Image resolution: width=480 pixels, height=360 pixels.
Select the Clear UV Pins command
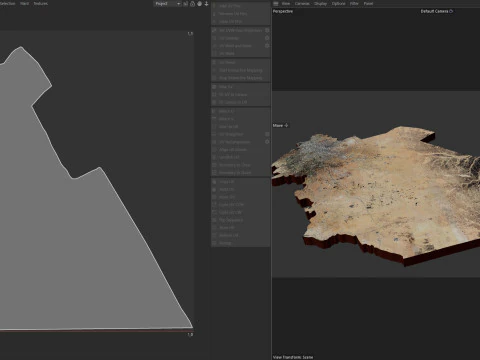pyautogui.click(x=240, y=21)
